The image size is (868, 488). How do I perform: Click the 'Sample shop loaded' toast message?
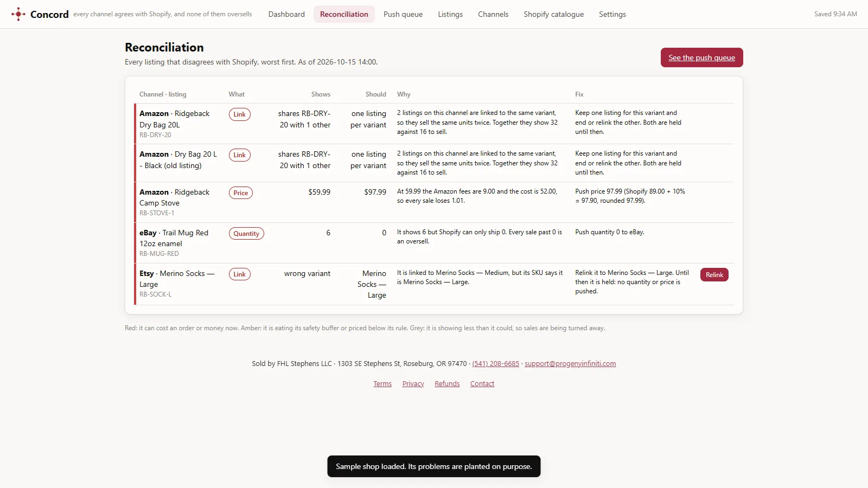click(434, 466)
